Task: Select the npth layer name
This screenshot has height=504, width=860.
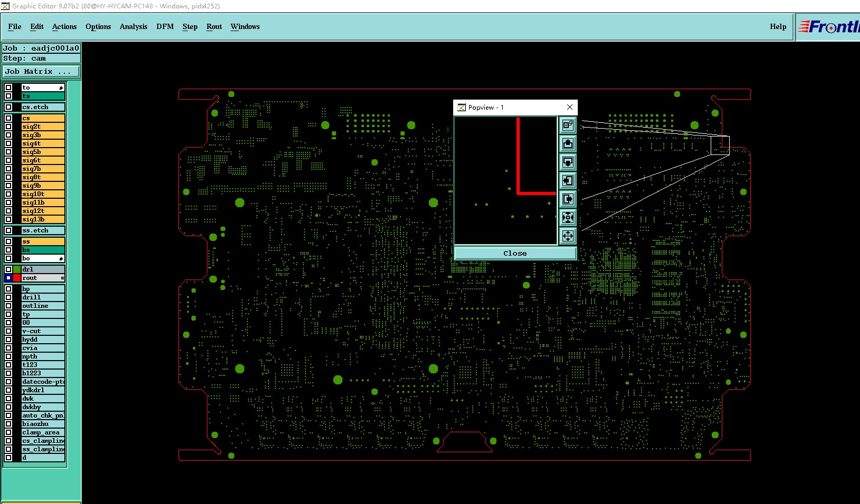Action: 43,356
